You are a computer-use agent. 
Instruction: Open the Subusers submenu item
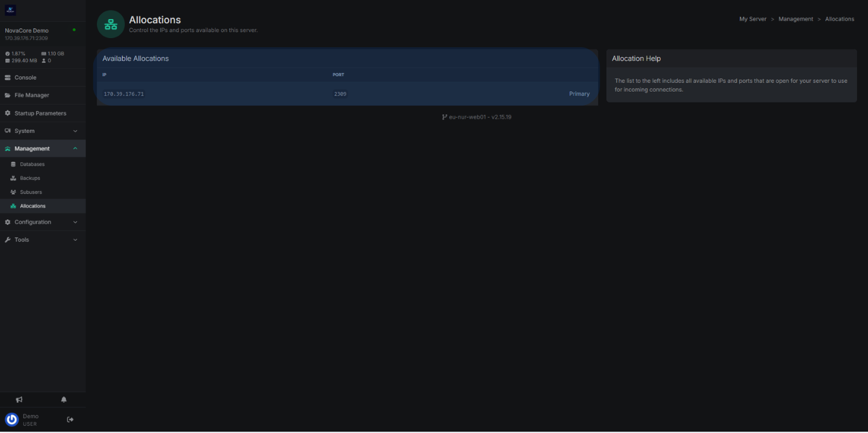(31, 192)
